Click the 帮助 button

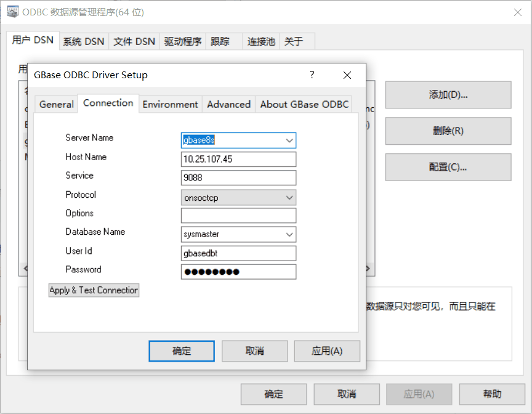click(x=492, y=394)
